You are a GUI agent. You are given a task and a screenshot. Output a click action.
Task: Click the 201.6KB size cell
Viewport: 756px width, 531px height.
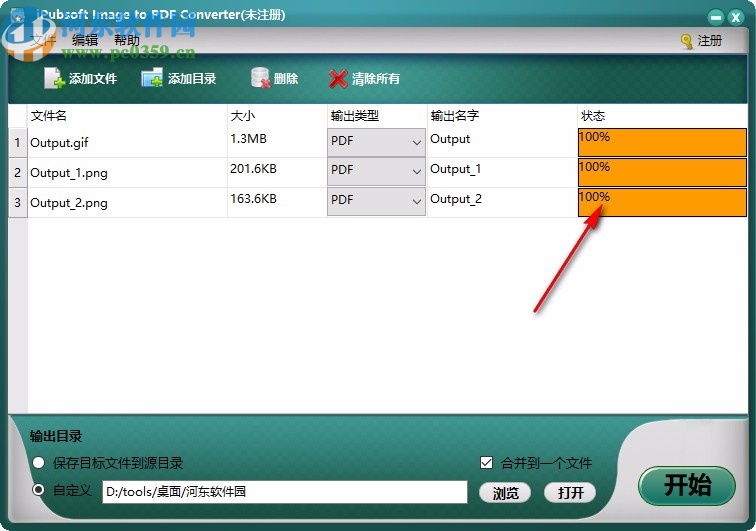(x=277, y=173)
